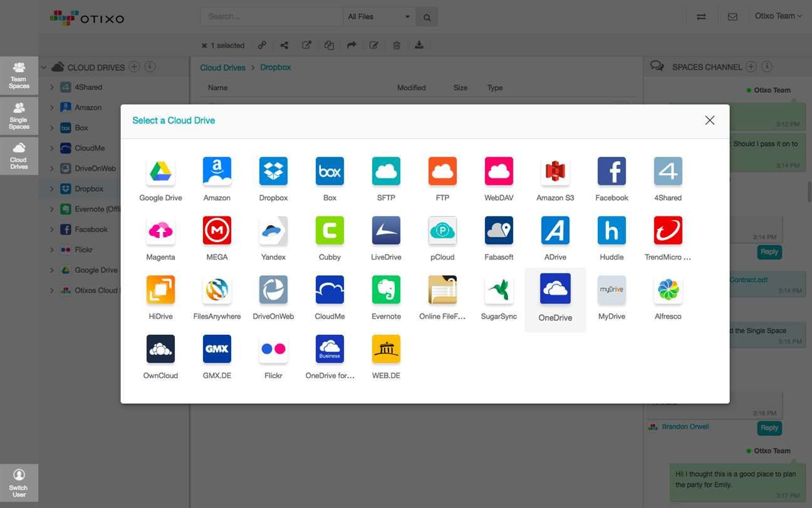Open the Otixo Team account menu
The height and width of the screenshot is (508, 812).
tap(778, 16)
